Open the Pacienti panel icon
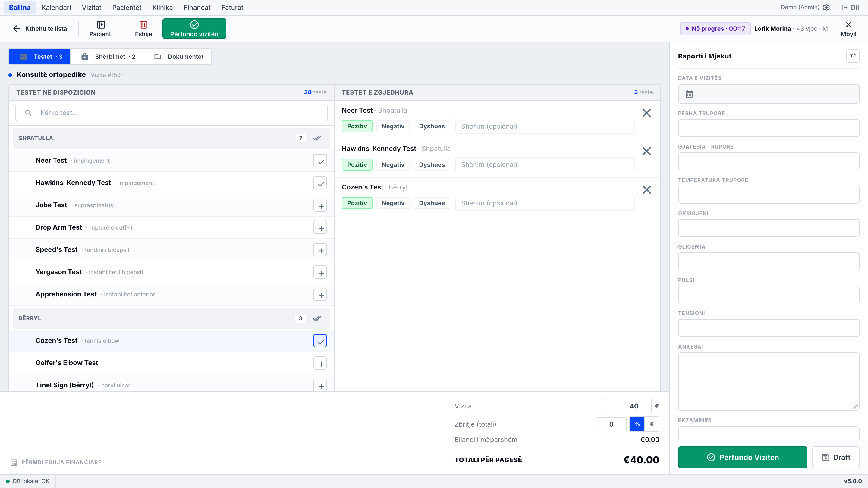 click(x=101, y=25)
